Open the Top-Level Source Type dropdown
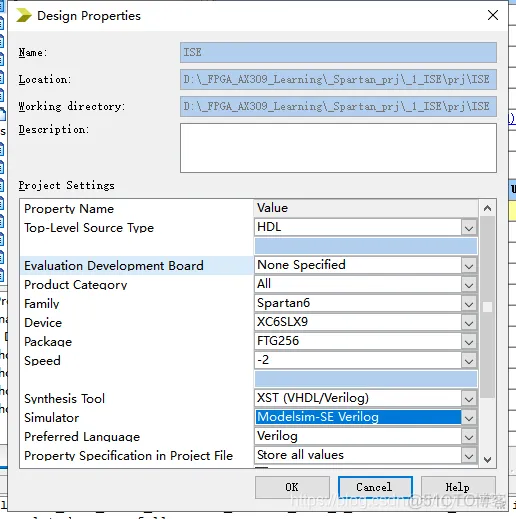 [x=469, y=228]
